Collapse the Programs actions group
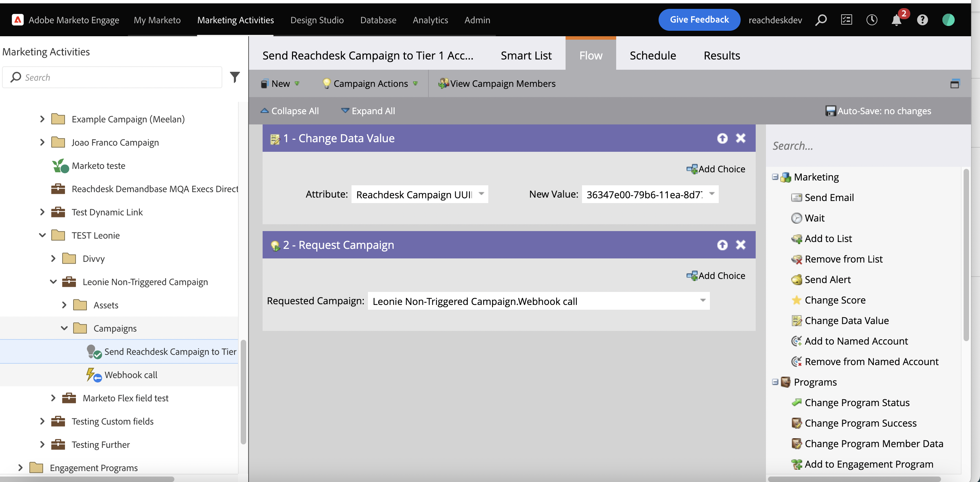This screenshot has height=482, width=980. pos(775,382)
